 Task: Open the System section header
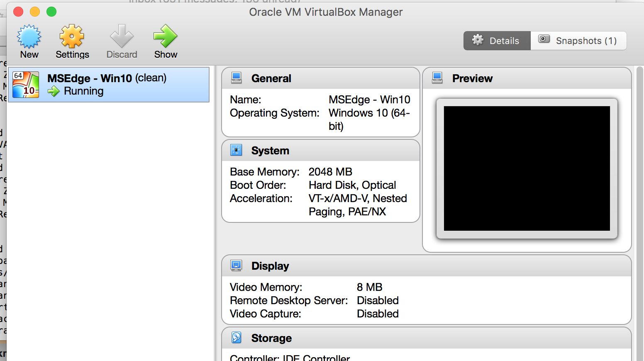pos(321,151)
